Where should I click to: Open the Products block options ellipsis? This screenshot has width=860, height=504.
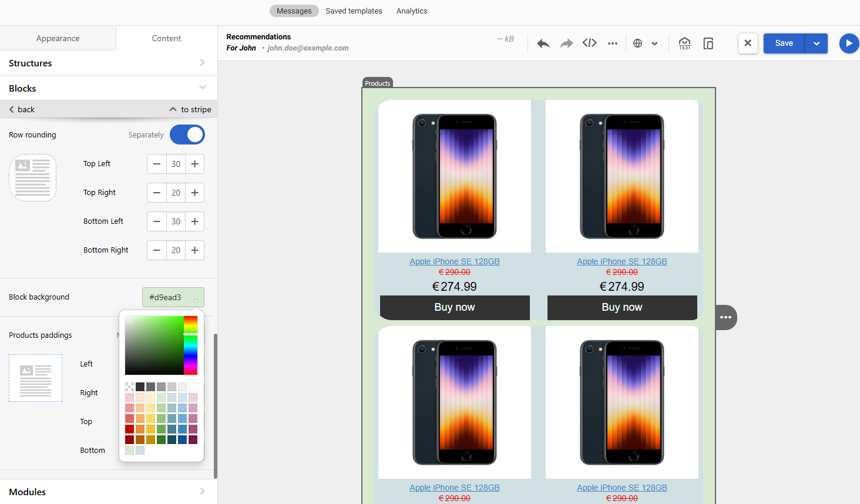point(726,317)
